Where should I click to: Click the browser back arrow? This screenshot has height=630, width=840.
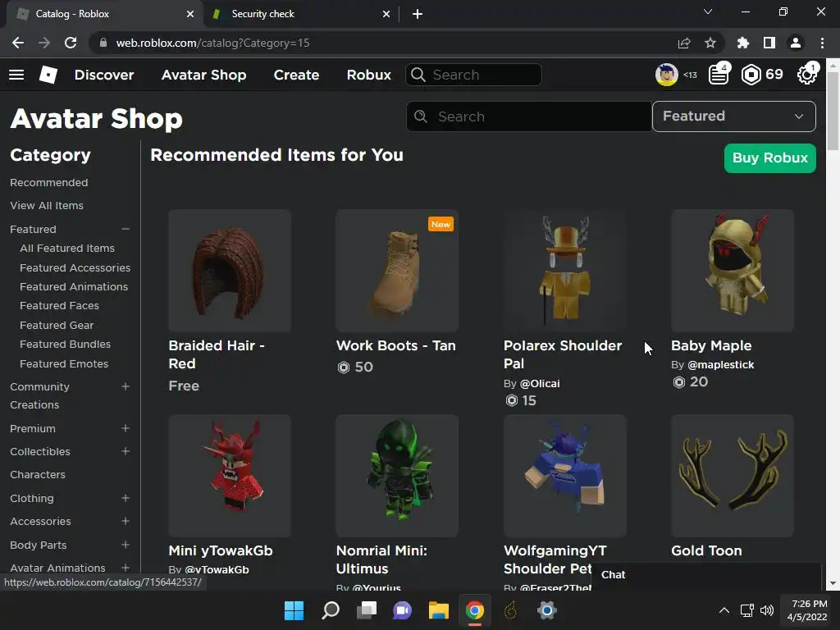(18, 43)
